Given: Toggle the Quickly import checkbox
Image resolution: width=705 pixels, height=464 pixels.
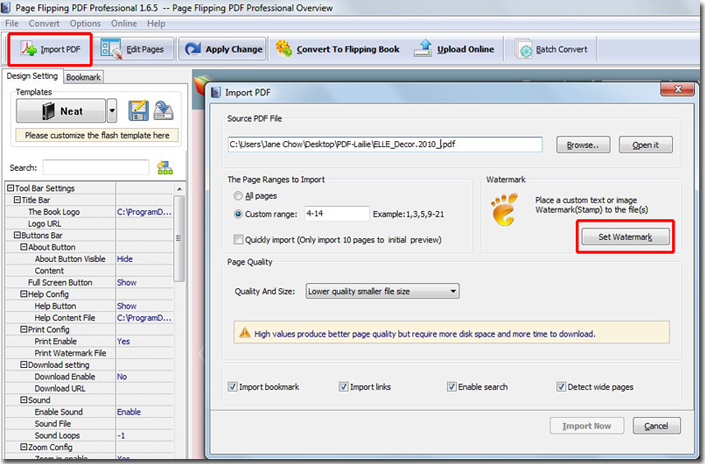Looking at the screenshot, I should (x=238, y=240).
